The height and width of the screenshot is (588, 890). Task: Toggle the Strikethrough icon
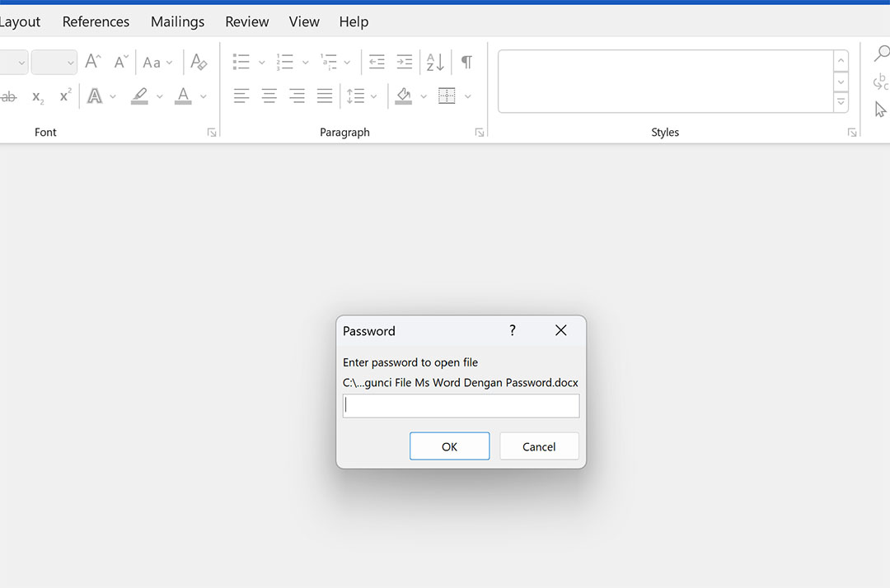8,96
